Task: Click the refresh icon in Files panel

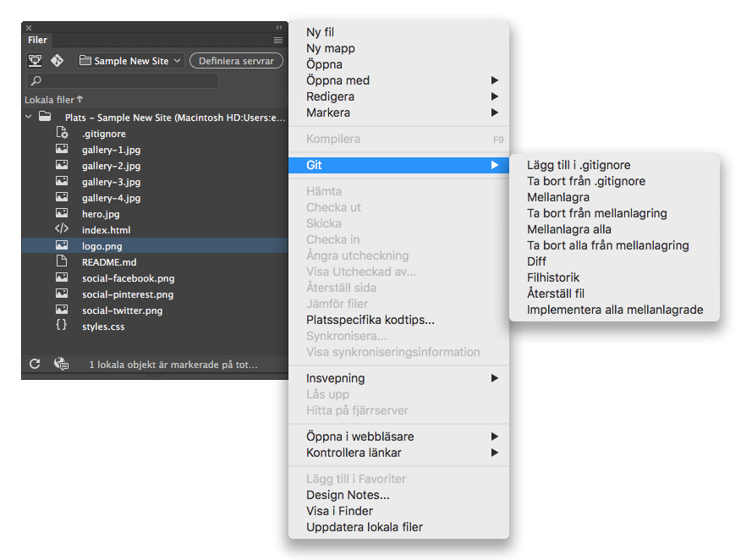Action: (x=35, y=364)
